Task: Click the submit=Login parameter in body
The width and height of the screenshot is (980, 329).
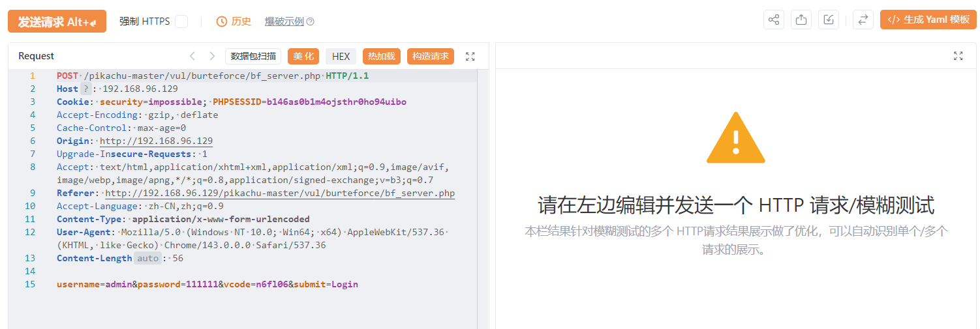Action: 326,284
